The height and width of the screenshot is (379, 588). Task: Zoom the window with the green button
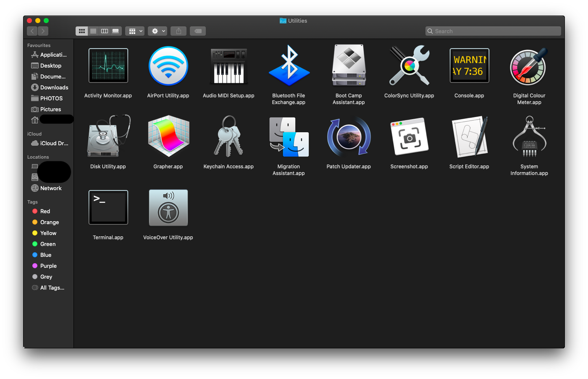(46, 21)
